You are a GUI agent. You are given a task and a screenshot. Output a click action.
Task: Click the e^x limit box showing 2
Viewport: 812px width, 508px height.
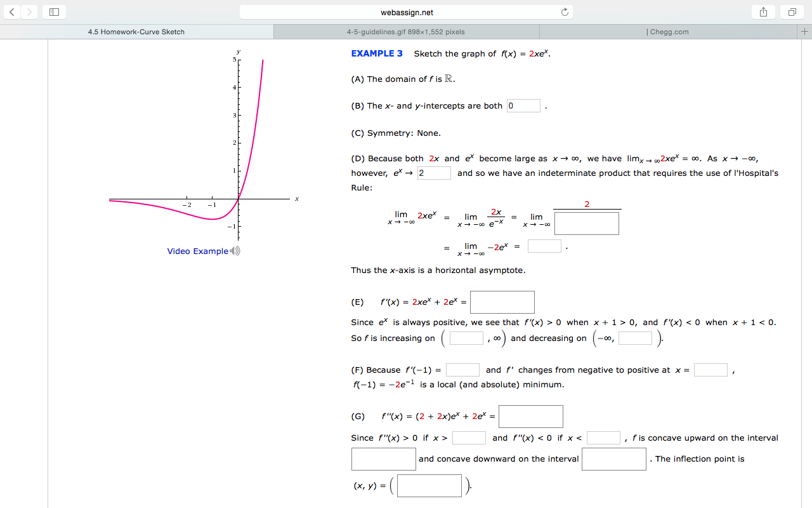(x=434, y=172)
